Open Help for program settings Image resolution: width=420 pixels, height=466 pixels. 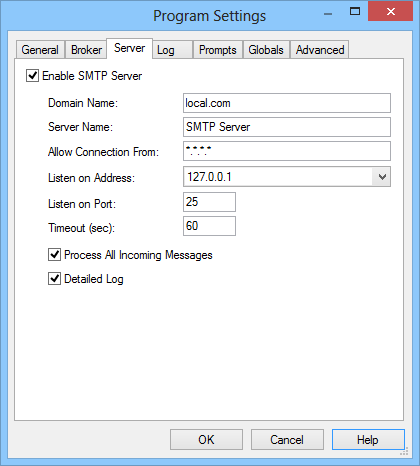click(x=368, y=440)
